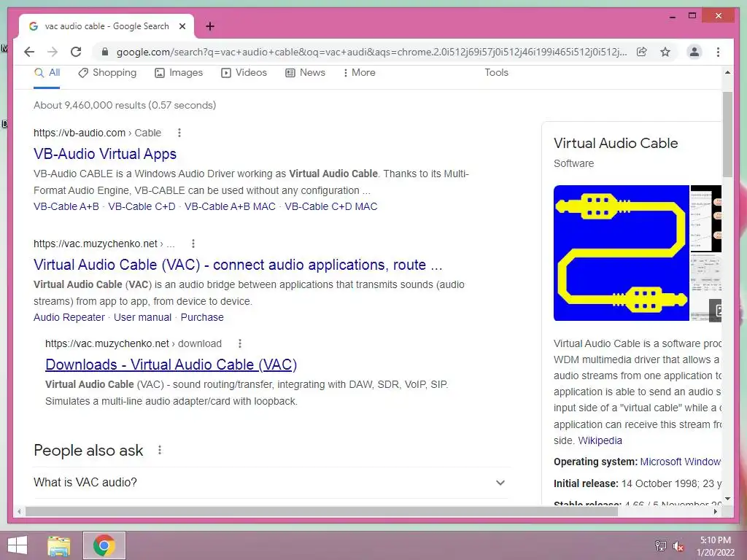This screenshot has width=747, height=560.
Task: Switch to the All results tab
Action: [x=47, y=73]
